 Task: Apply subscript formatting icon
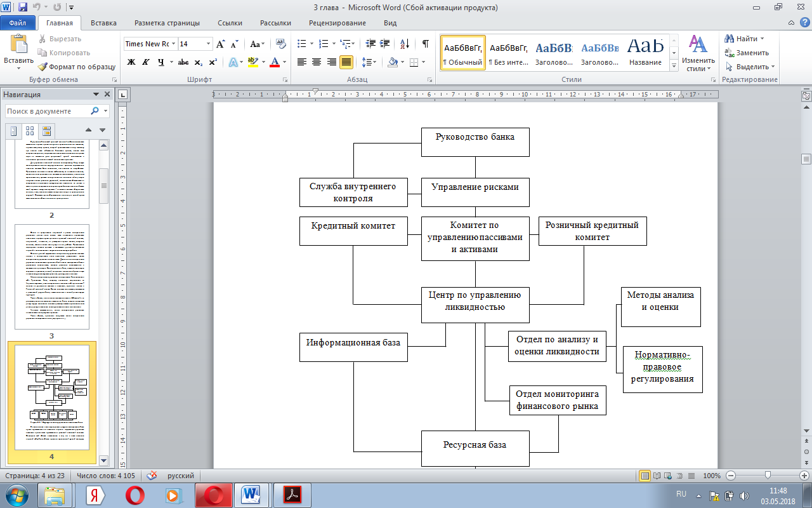(199, 62)
